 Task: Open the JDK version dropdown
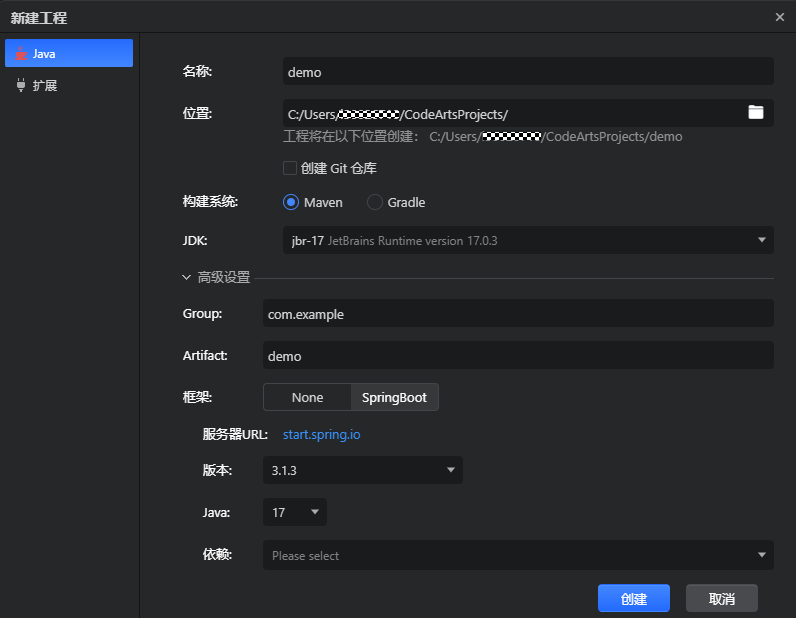(x=528, y=240)
